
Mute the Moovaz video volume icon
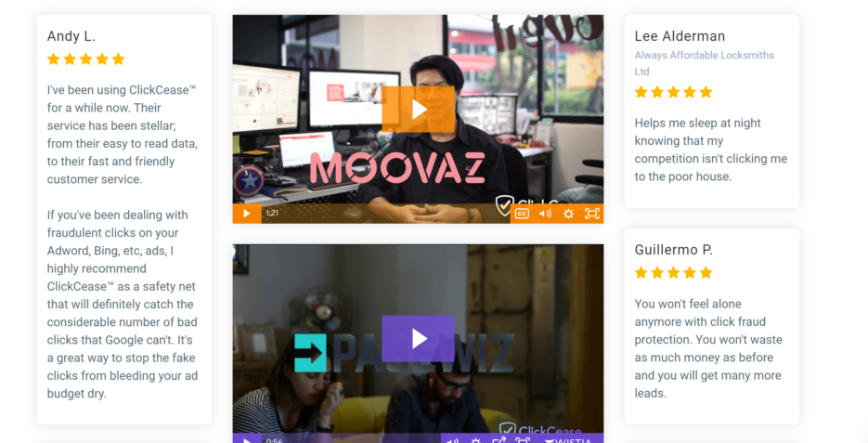[545, 214]
